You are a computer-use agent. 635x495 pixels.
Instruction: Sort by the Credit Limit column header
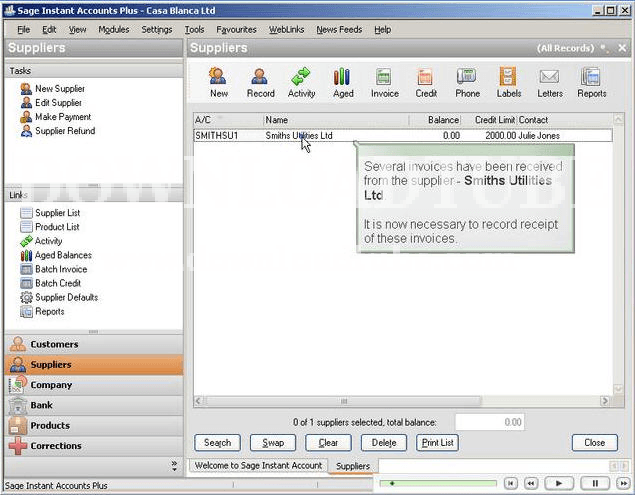tap(489, 120)
